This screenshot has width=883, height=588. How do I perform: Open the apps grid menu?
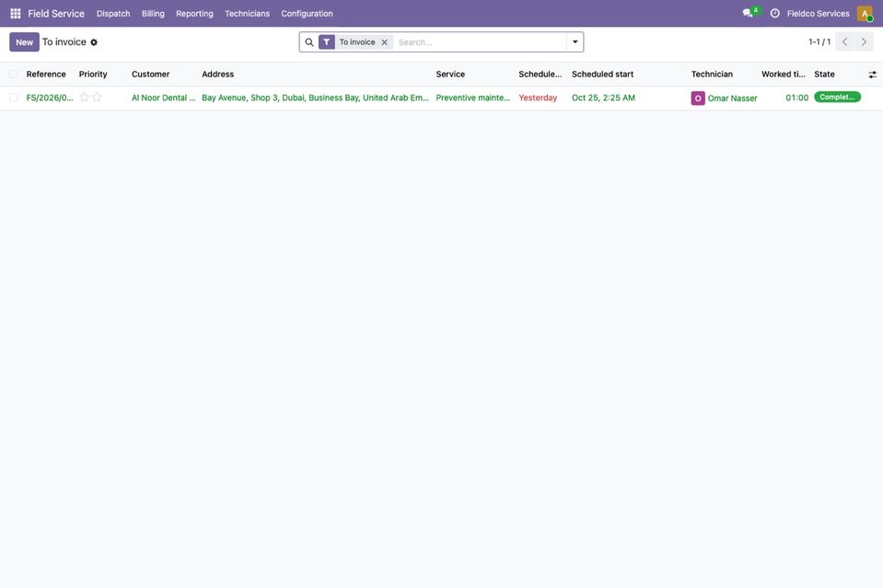coord(16,14)
